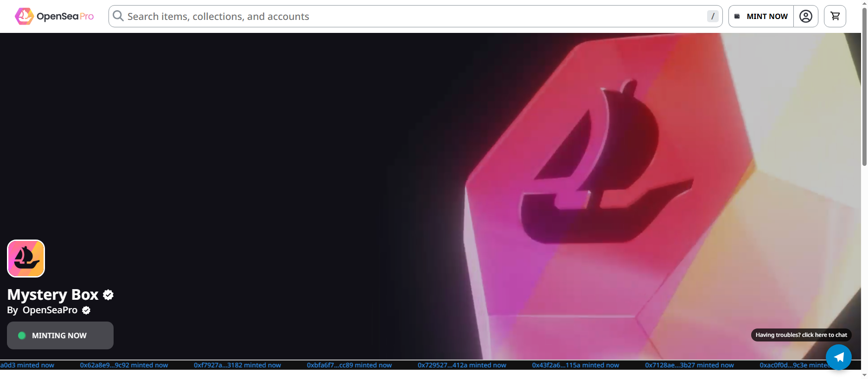This screenshot has width=868, height=379.
Task: Open the account profile icon
Action: tap(806, 16)
